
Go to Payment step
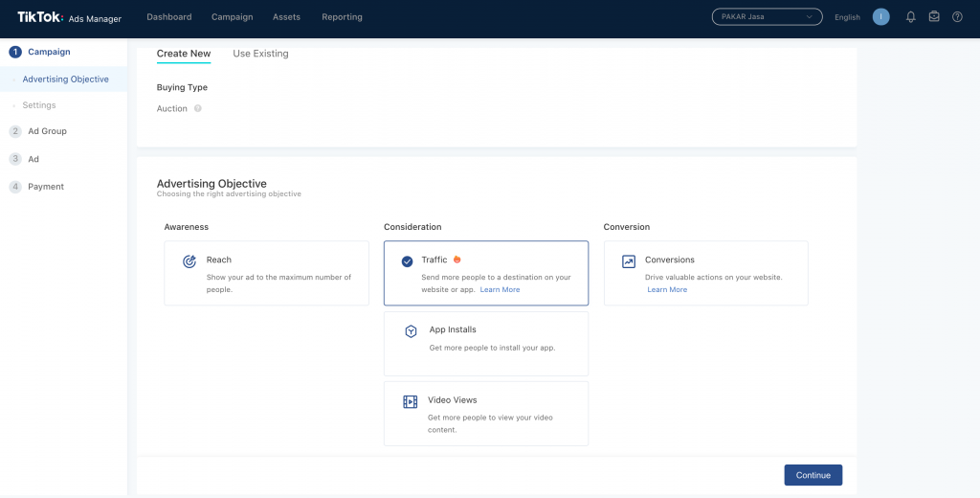(46, 187)
